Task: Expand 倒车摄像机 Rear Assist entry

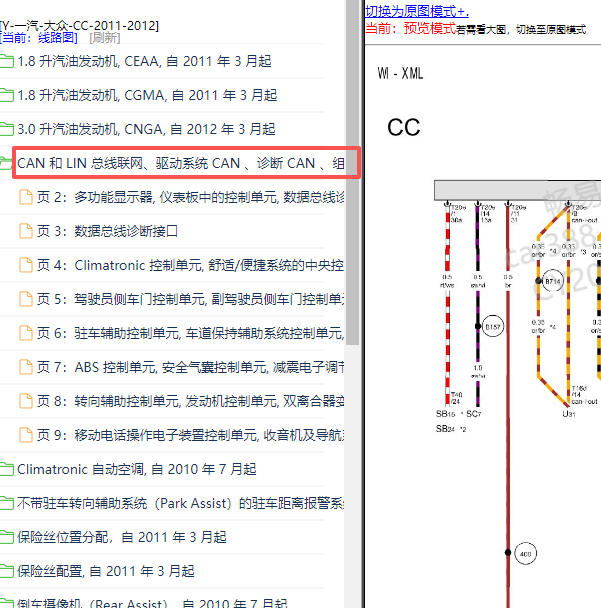Action: point(152,603)
